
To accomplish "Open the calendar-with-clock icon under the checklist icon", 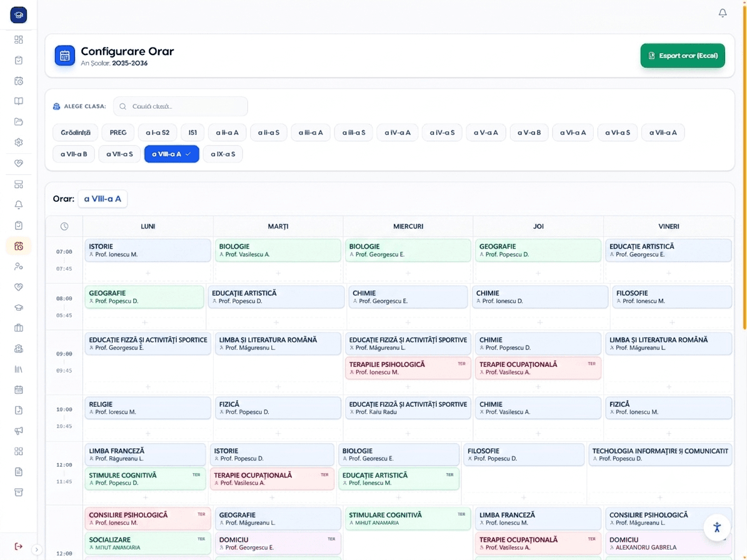I will [x=19, y=81].
